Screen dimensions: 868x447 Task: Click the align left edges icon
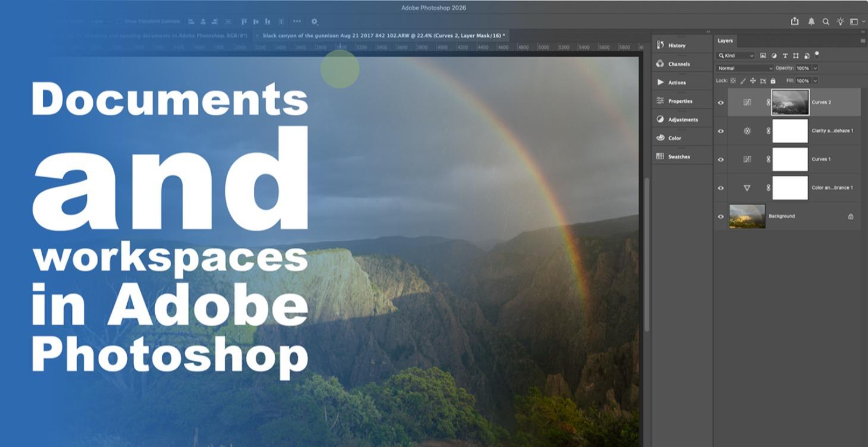click(x=191, y=21)
